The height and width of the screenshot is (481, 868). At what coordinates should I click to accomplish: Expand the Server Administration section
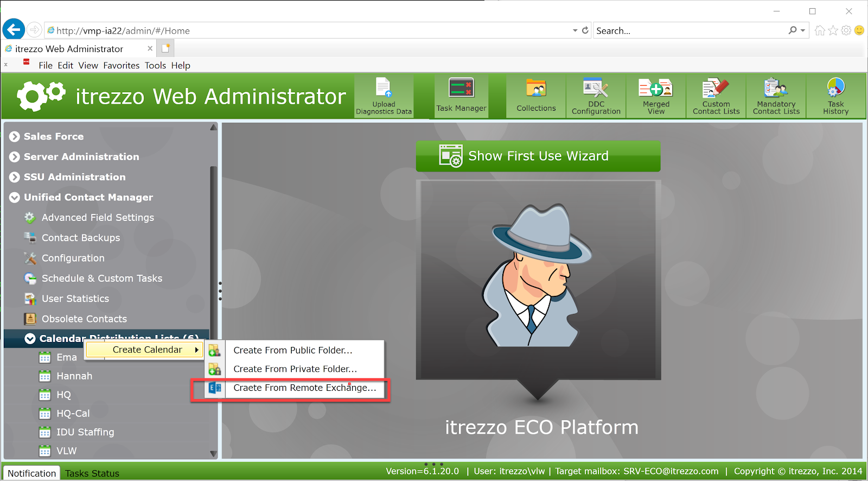[x=15, y=157]
